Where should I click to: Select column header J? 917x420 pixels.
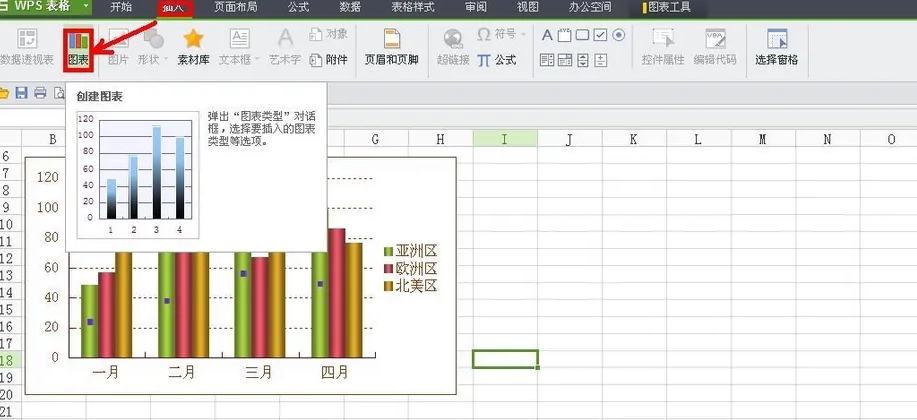pyautogui.click(x=569, y=139)
